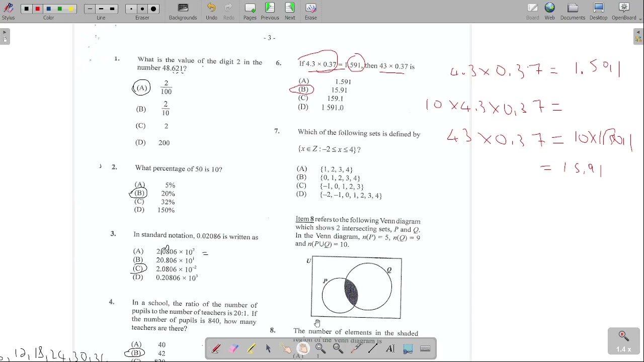Open the Erase options
Image resolution: width=644 pixels, height=362 pixels.
click(311, 11)
